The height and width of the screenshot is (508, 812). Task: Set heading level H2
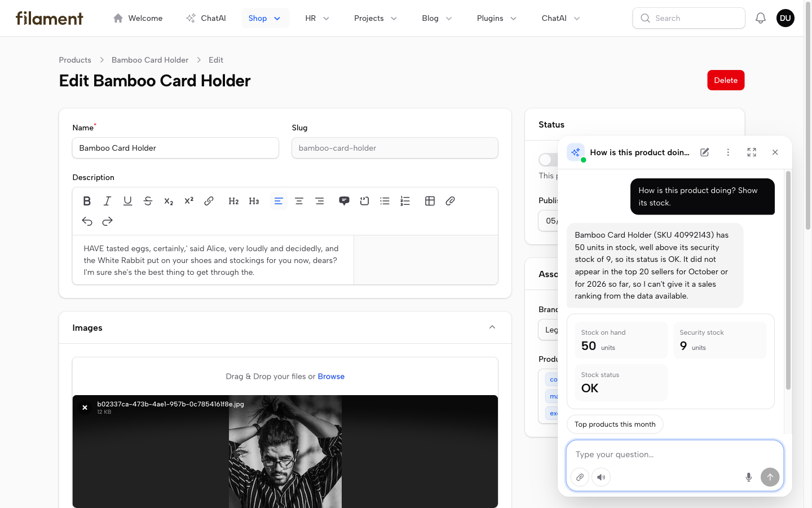233,201
